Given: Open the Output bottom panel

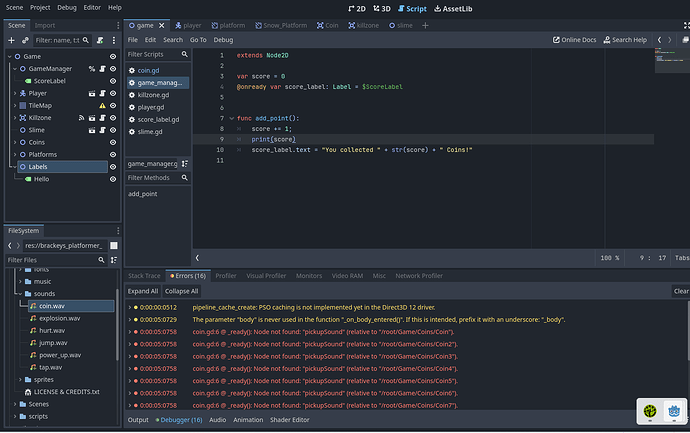Looking at the screenshot, I should (138, 420).
